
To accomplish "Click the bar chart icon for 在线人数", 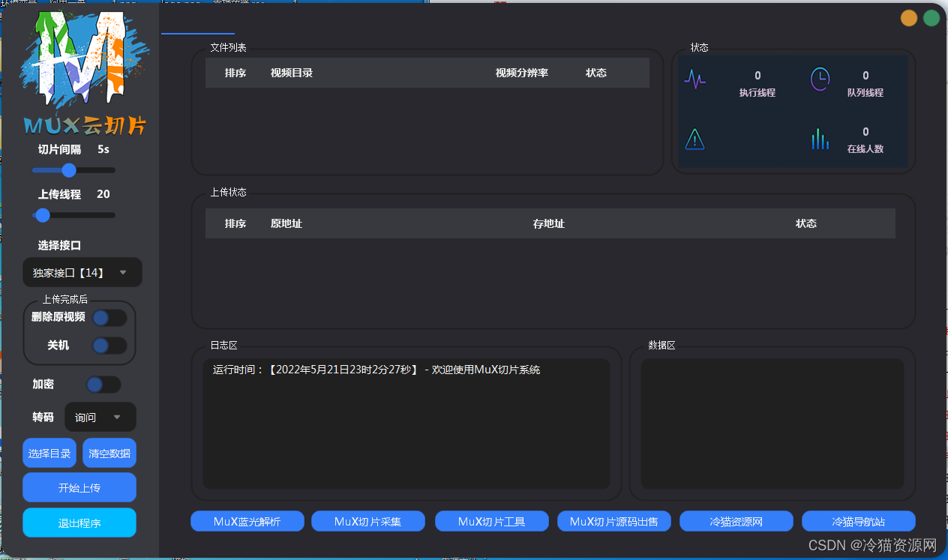I will [820, 139].
